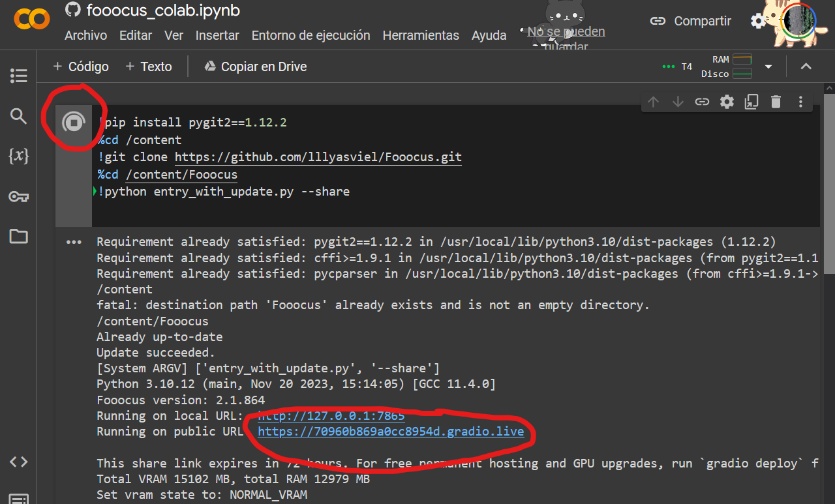Click the 'Set vram state to: NORMAL_VRAM' line

point(202,495)
